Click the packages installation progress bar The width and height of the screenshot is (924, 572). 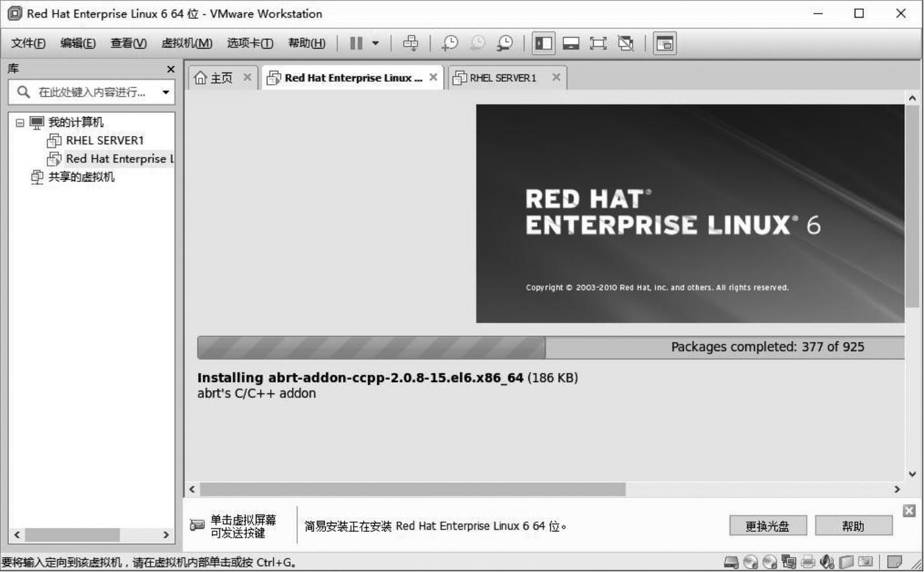(550, 347)
